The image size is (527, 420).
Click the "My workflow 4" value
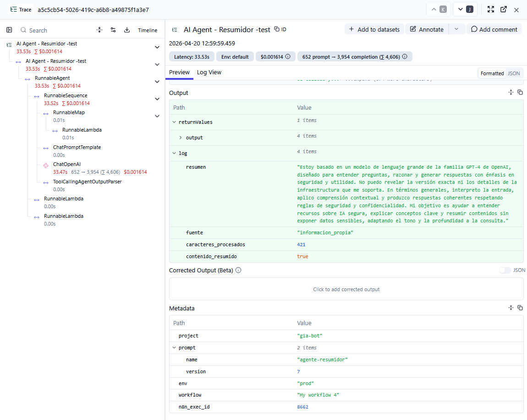(318, 395)
